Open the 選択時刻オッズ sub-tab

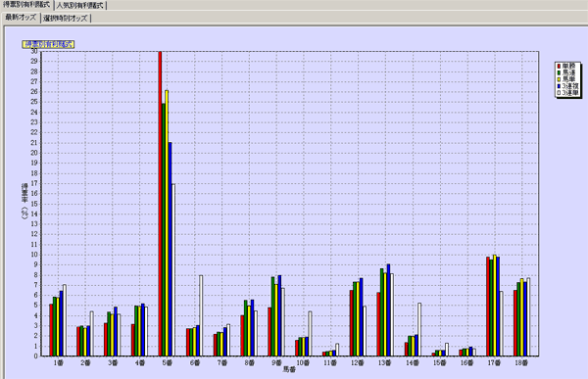[x=66, y=18]
